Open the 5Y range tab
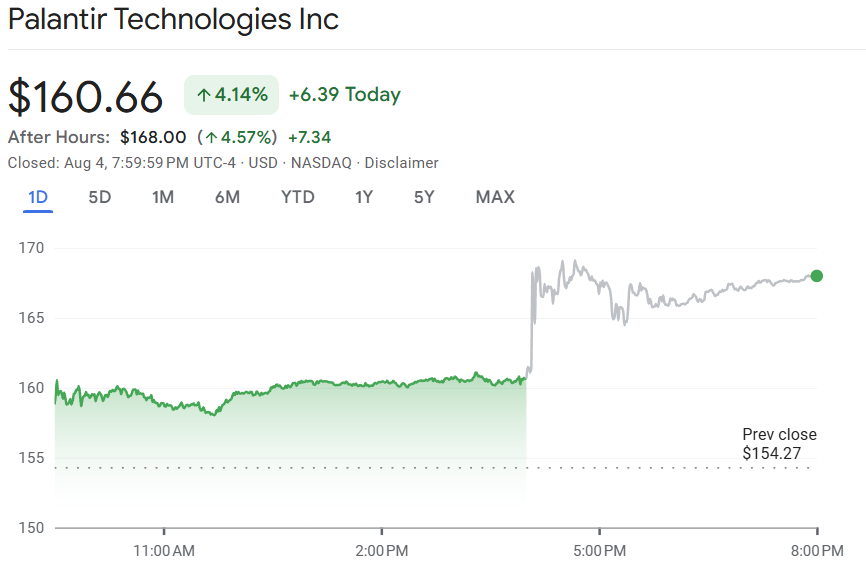866x571 pixels. [x=424, y=197]
